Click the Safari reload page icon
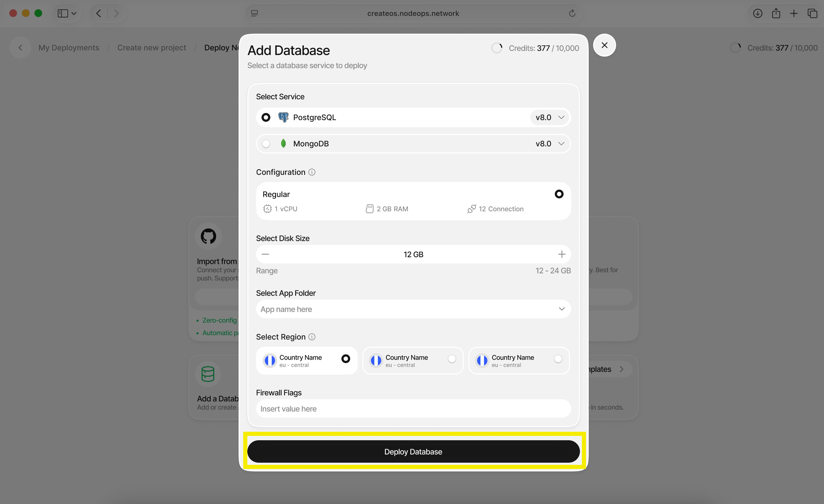Screen dimensions: 824x504 click(x=572, y=13)
